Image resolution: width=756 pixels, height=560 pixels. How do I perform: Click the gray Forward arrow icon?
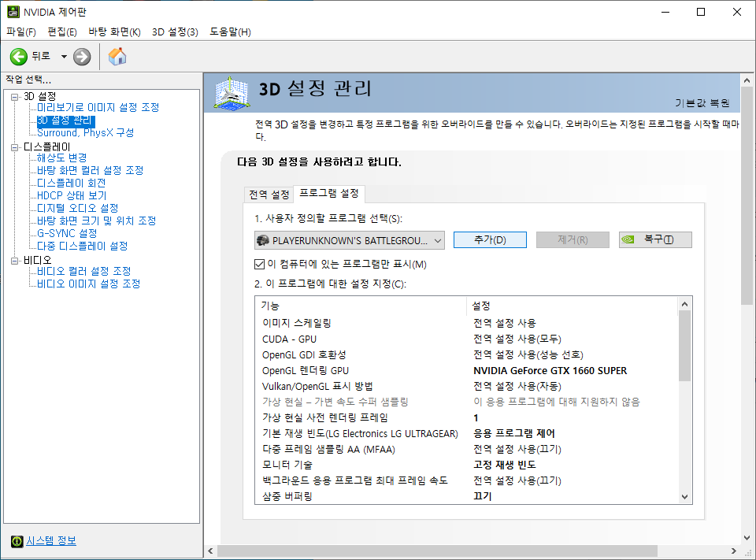(82, 57)
